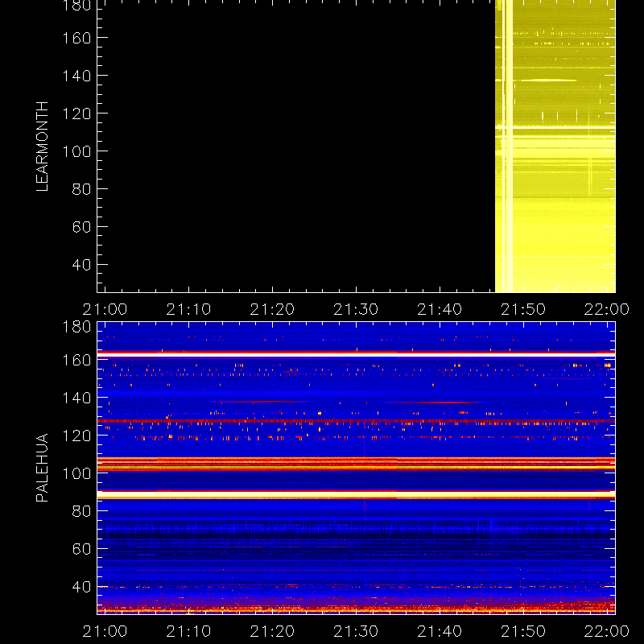
Task: Click Palehua plot's 21:10 time label
Action: point(188,631)
